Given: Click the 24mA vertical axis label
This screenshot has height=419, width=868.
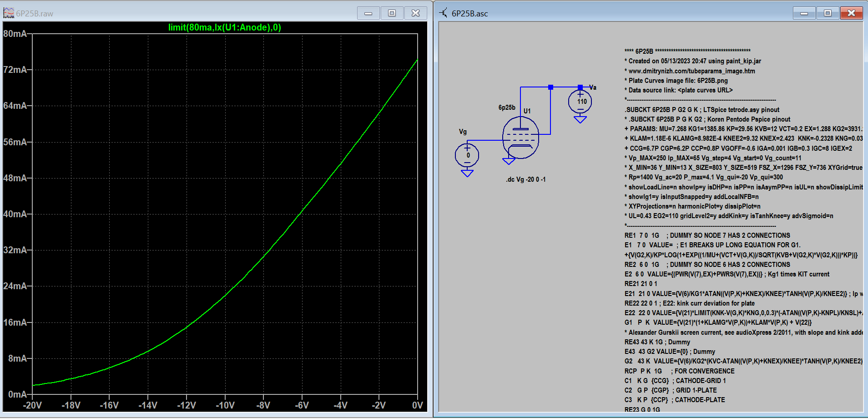Looking at the screenshot, I should (x=15, y=286).
